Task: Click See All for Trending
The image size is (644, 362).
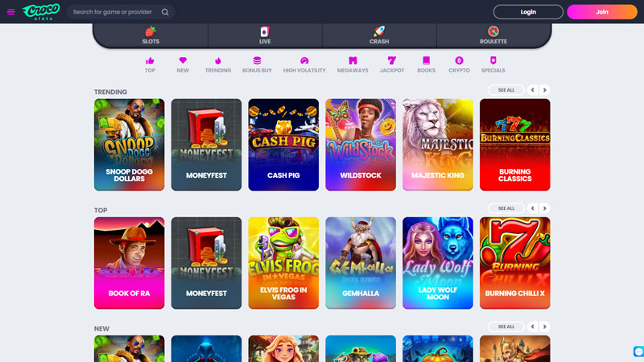Action: click(x=506, y=90)
